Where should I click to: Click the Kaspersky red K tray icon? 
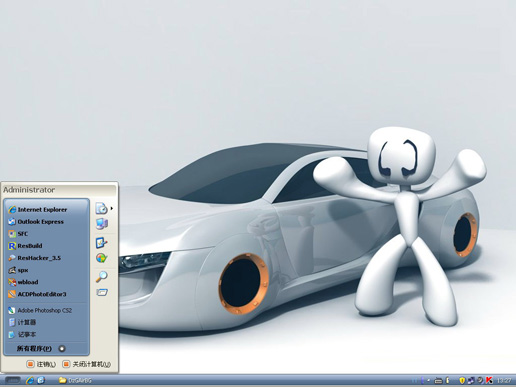point(489,380)
